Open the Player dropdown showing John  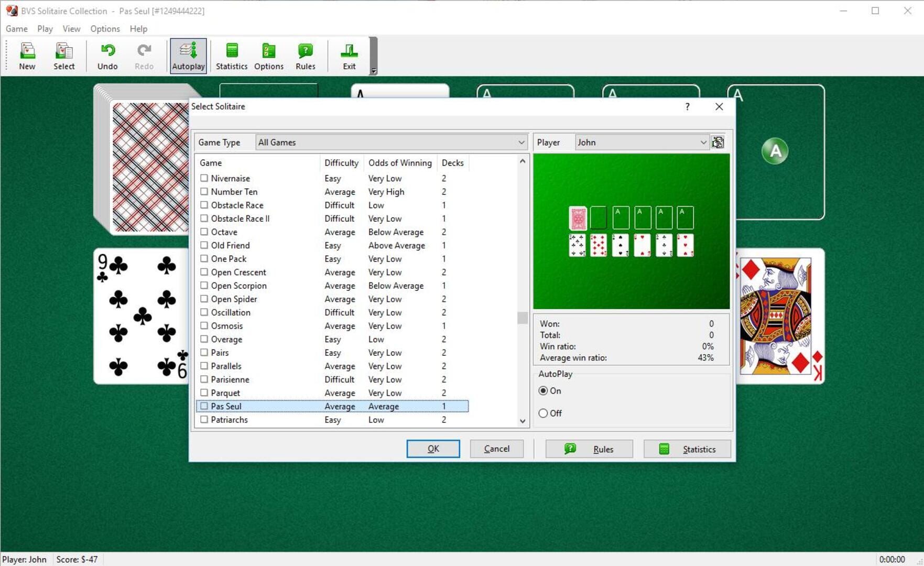tap(703, 143)
